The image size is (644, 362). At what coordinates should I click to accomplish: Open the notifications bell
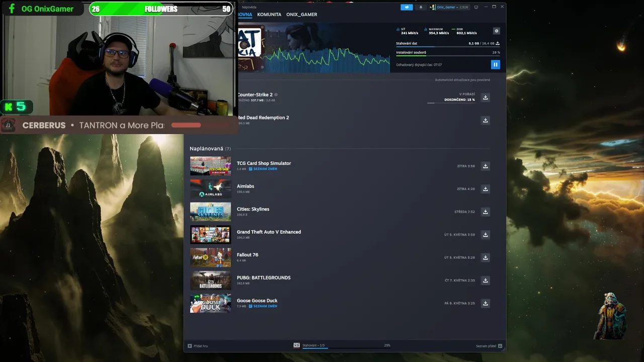click(421, 7)
